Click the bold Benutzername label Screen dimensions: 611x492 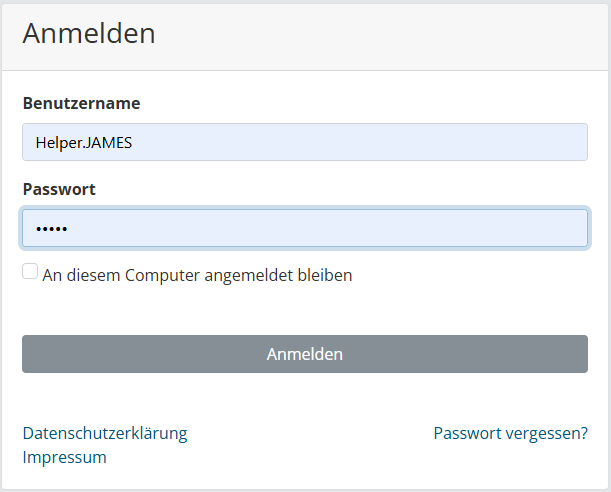(x=81, y=103)
